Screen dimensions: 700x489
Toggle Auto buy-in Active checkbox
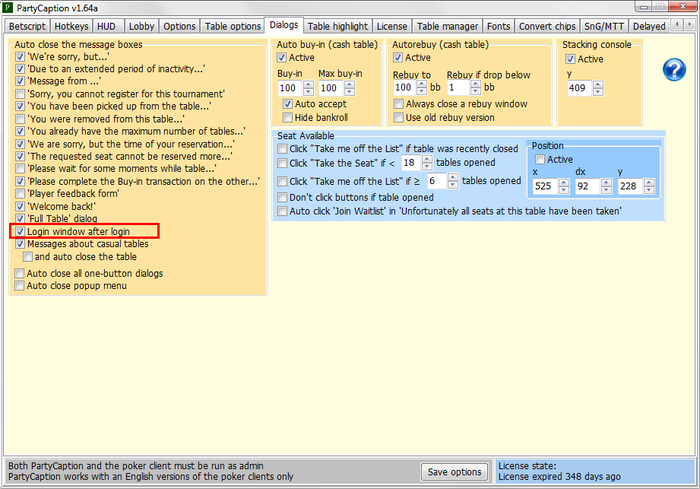pos(282,58)
